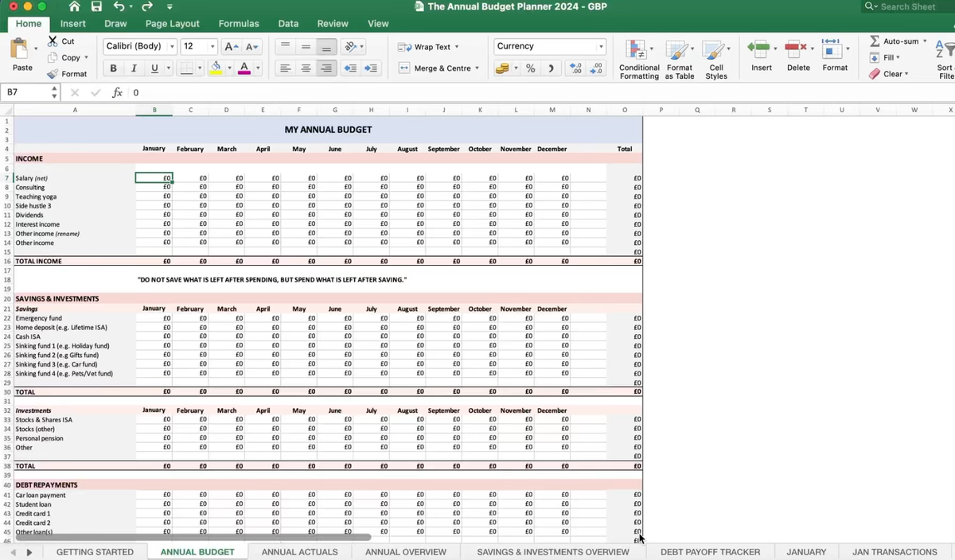The width and height of the screenshot is (955, 560).
Task: Click the Home icon in title bar
Action: 75,6
